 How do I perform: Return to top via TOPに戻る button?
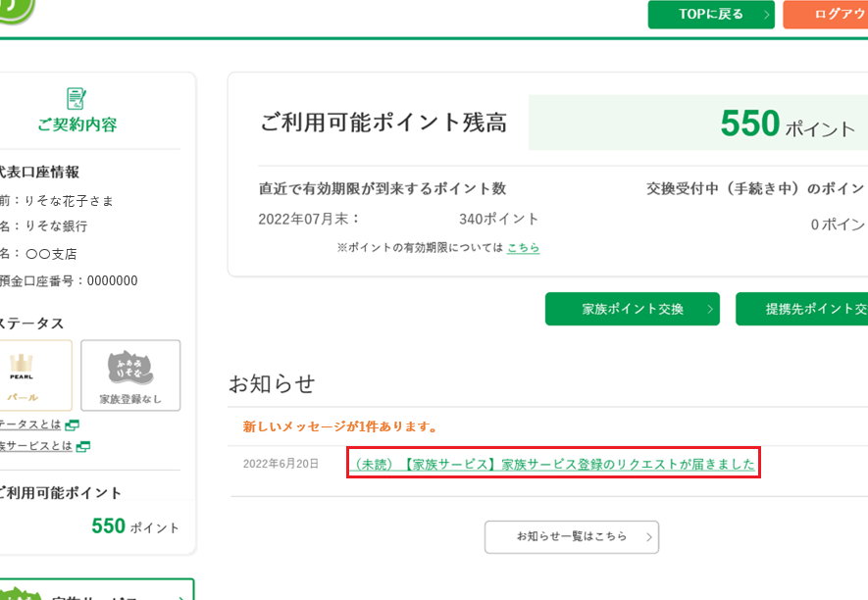(x=710, y=15)
